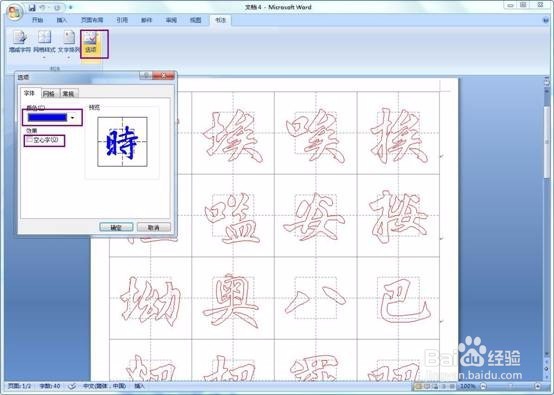Expand the 文字排列 dropdown arrow
Image resolution: width=554 pixels, height=395 pixels.
pos(69,56)
